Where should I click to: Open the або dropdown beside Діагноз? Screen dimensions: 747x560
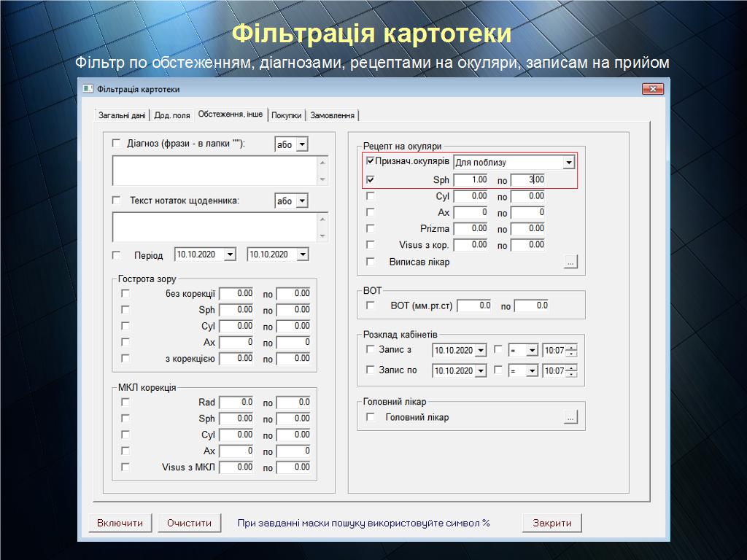(x=302, y=144)
